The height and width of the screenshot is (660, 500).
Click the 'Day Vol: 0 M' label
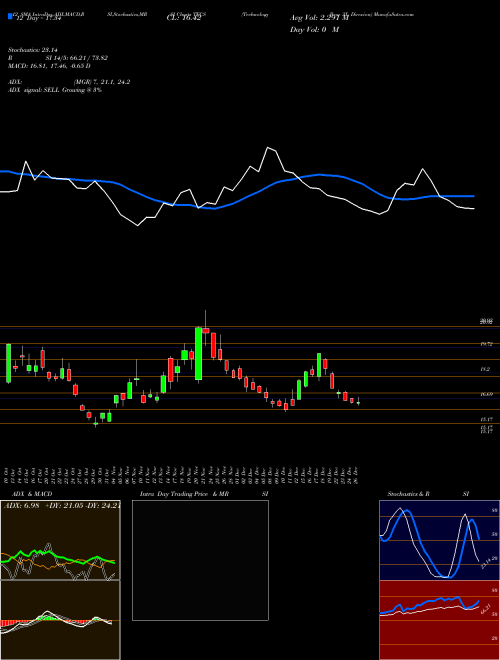pyautogui.click(x=314, y=30)
